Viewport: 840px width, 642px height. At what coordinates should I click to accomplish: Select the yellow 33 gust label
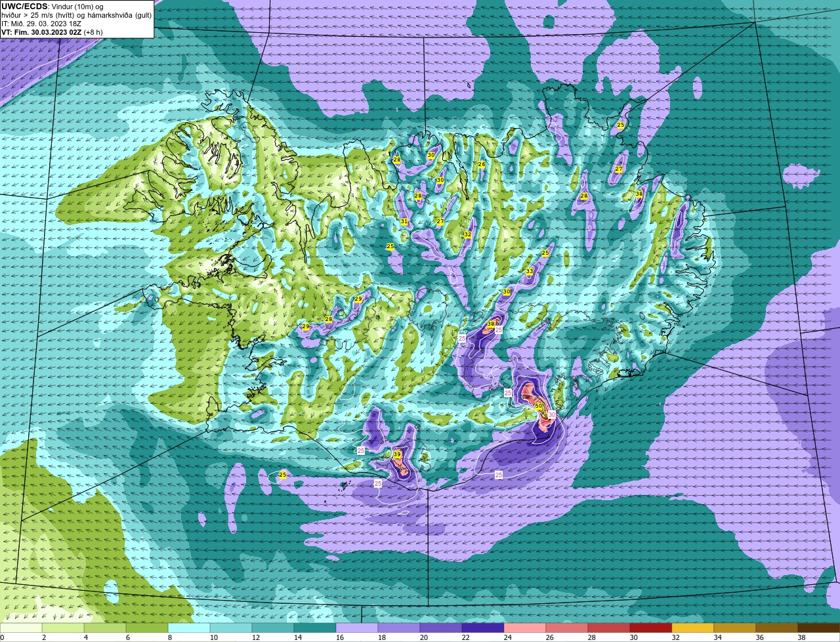(530, 272)
